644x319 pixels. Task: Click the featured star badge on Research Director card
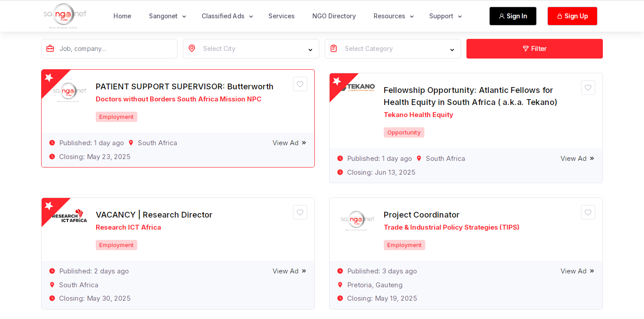49,206
